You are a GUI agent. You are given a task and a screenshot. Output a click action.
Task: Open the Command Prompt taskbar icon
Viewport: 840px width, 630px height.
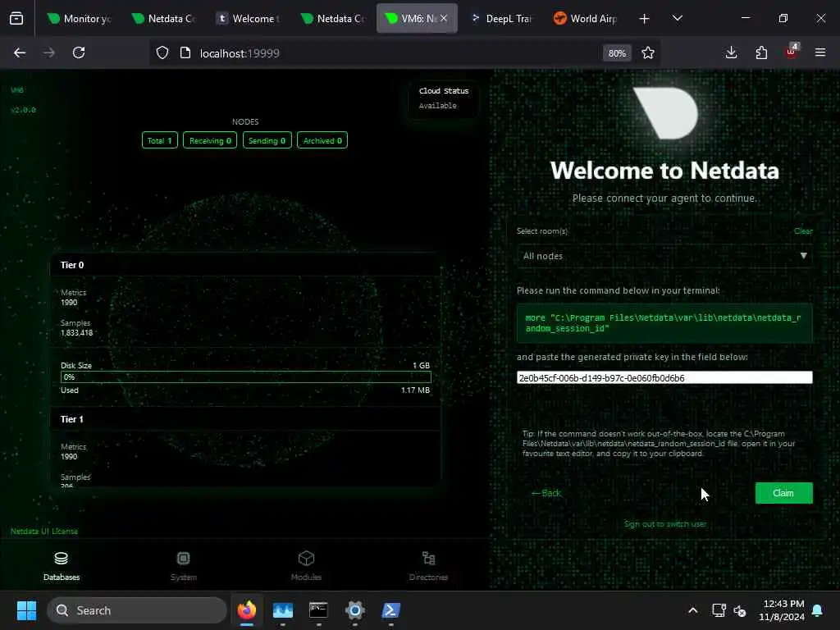[x=318, y=610]
